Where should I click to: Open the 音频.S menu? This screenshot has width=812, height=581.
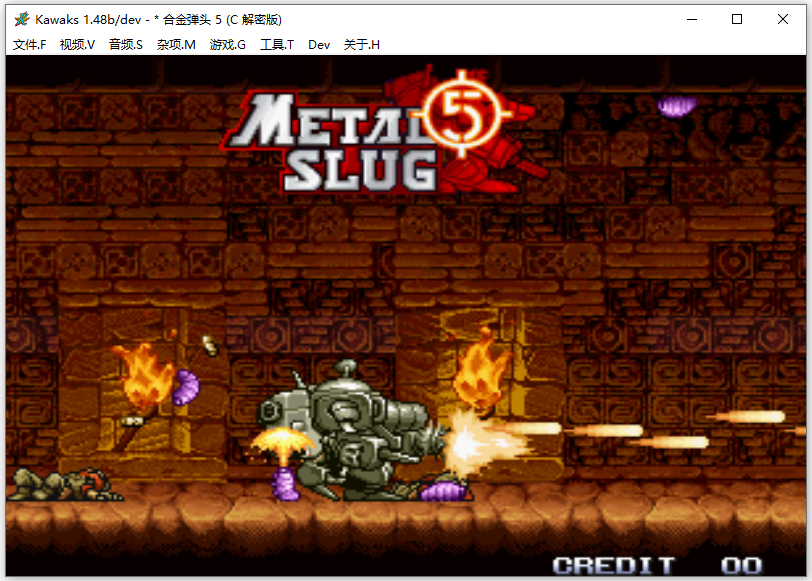[x=126, y=45]
